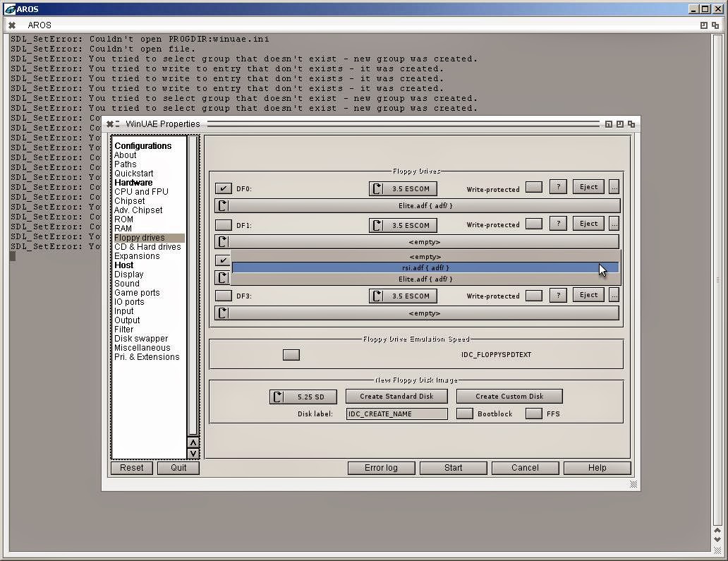
Task: Toggle DF3 drive enabled checkbox
Action: coord(224,296)
